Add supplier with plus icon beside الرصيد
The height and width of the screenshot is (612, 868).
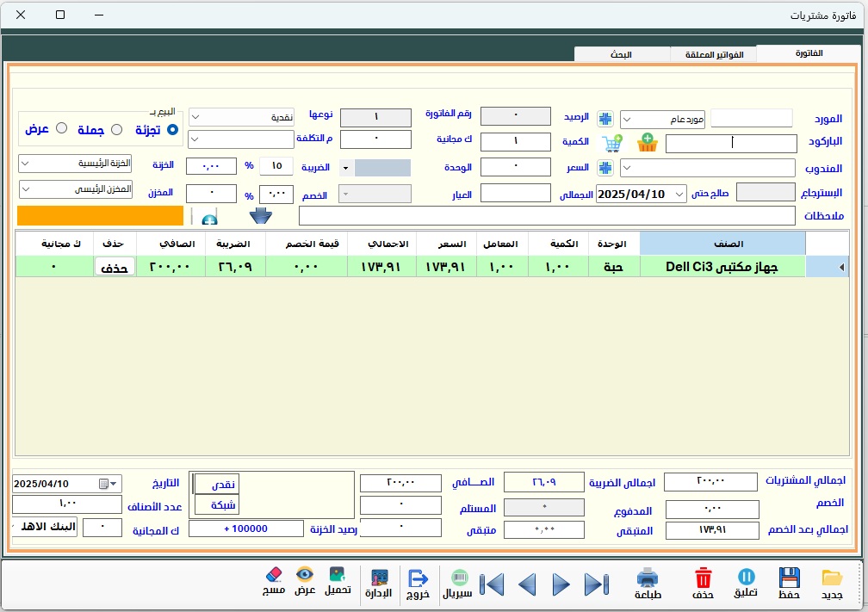(x=605, y=119)
